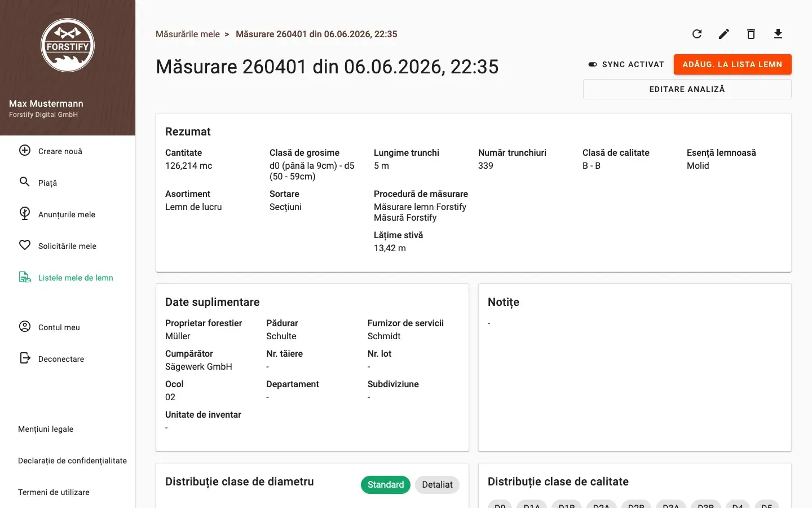The image size is (812, 508).
Task: Switch to the Detaliat diameter distribution view
Action: pyautogui.click(x=437, y=485)
